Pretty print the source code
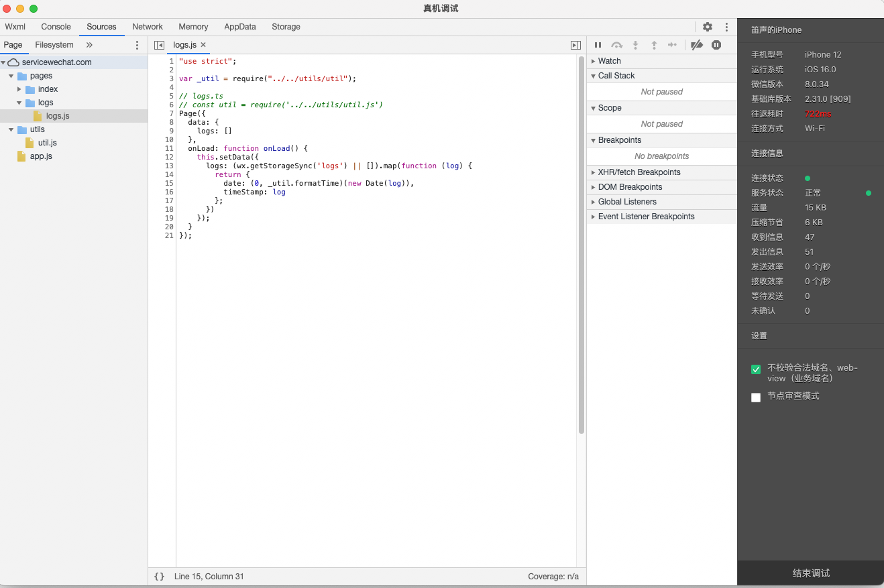Screen dimensions: 884x588 coord(159,577)
